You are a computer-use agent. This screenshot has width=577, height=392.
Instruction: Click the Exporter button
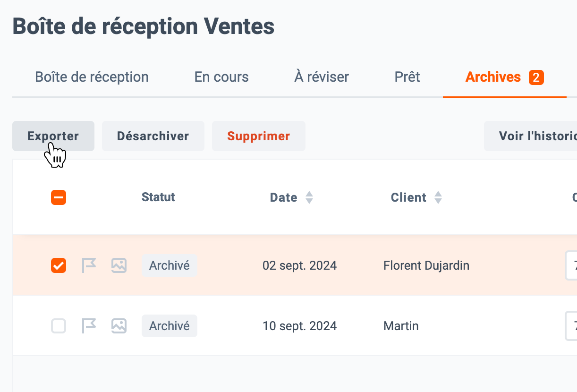tap(53, 136)
